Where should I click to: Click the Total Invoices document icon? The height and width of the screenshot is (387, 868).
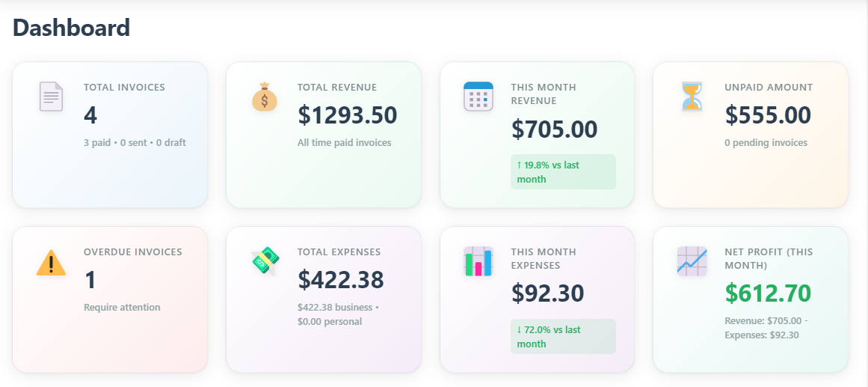click(x=51, y=97)
